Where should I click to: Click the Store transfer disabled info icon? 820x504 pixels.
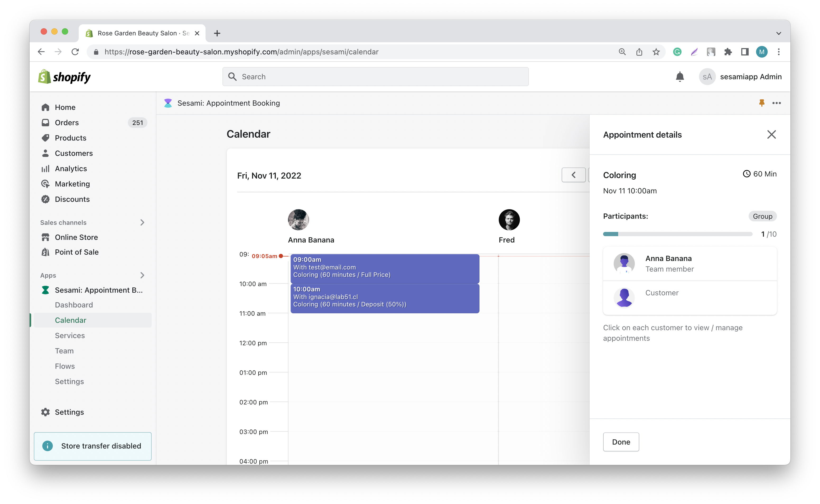point(47,446)
